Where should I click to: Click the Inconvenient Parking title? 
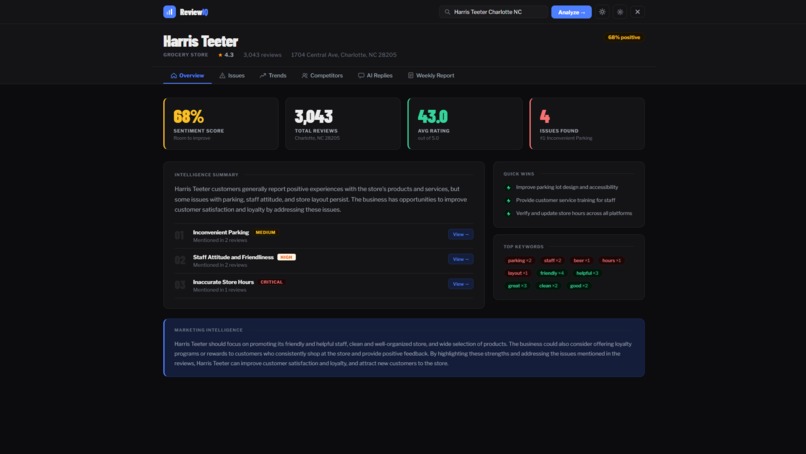(x=221, y=232)
